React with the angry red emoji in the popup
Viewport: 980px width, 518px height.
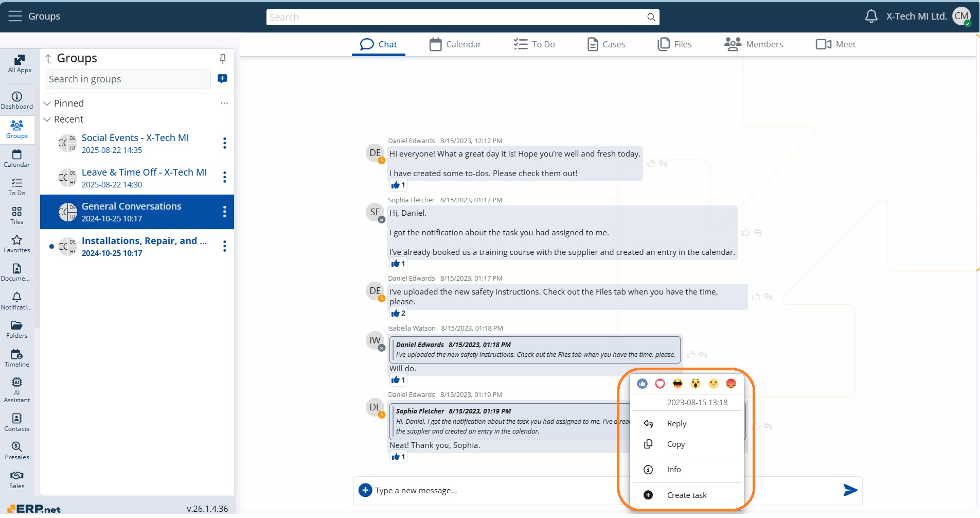[731, 384]
